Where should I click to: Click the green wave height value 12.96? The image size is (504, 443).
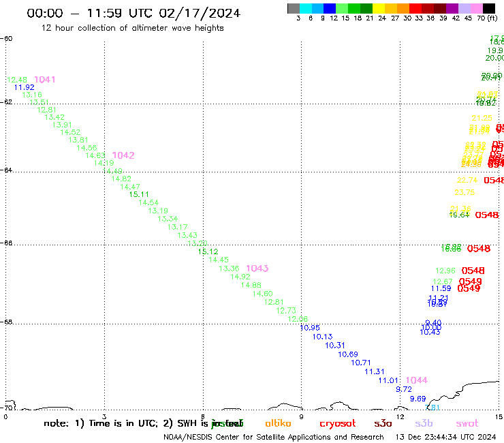point(445,271)
